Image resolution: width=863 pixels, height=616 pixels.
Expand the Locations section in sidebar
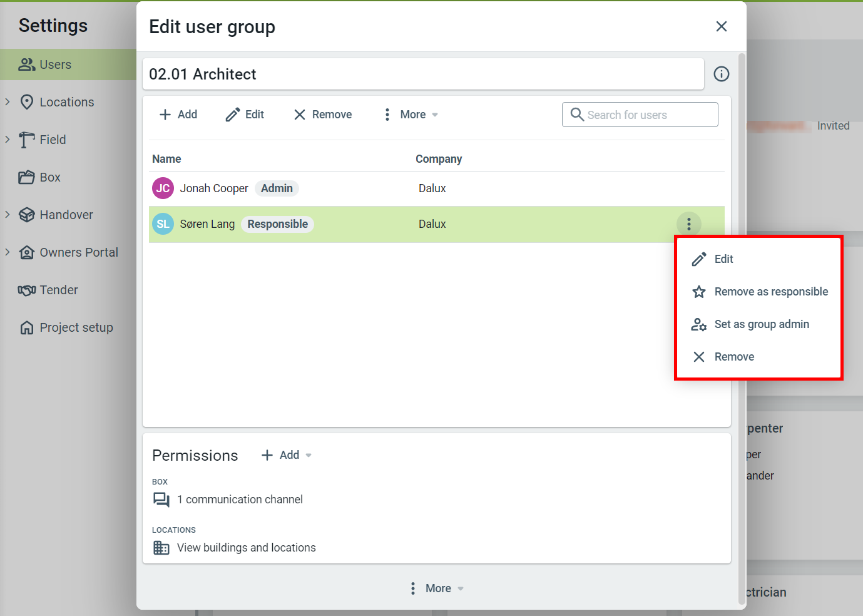[x=8, y=102]
